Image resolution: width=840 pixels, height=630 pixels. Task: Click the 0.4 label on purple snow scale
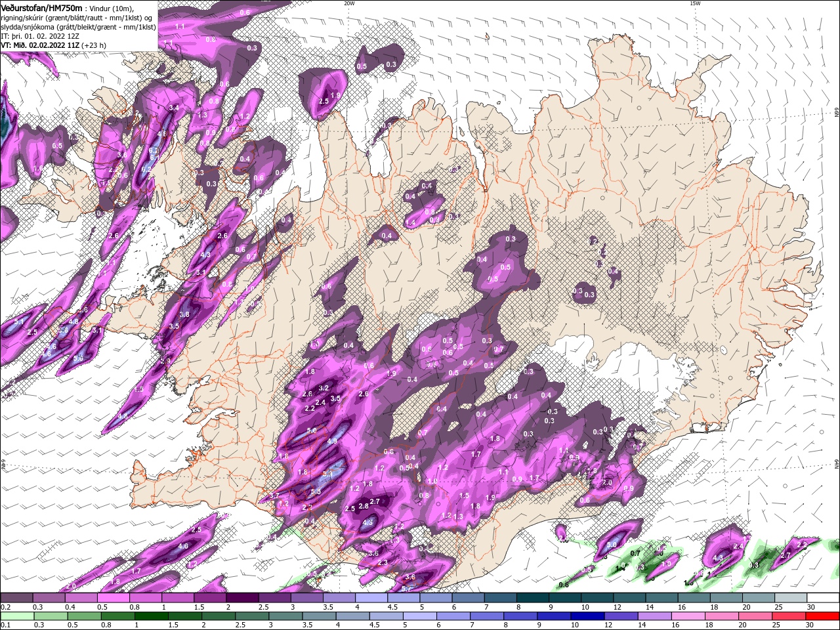(70, 607)
